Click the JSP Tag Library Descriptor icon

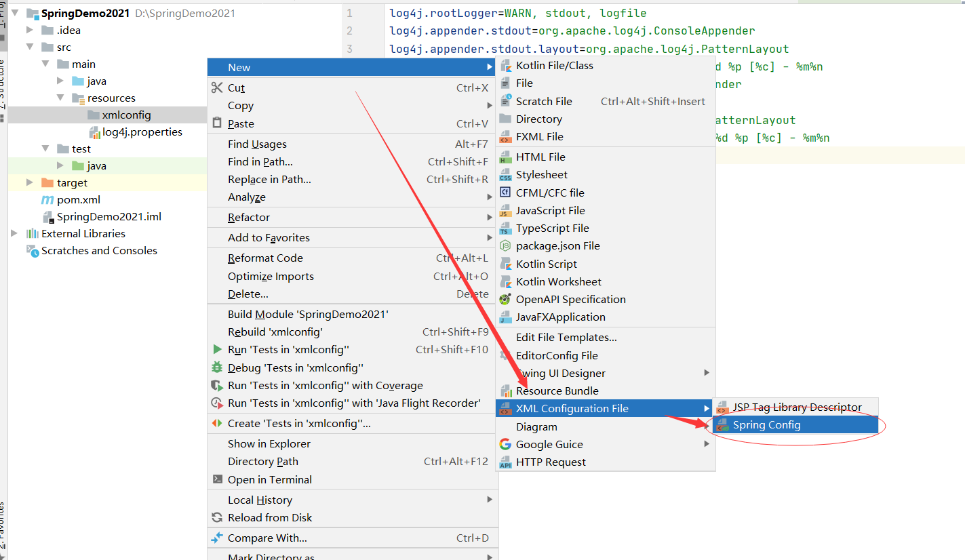coord(722,407)
